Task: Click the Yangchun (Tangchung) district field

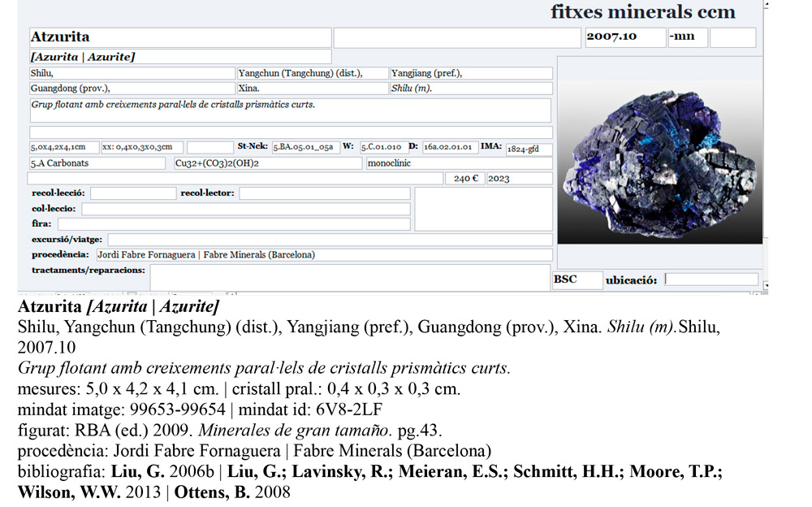Action: click(x=313, y=73)
